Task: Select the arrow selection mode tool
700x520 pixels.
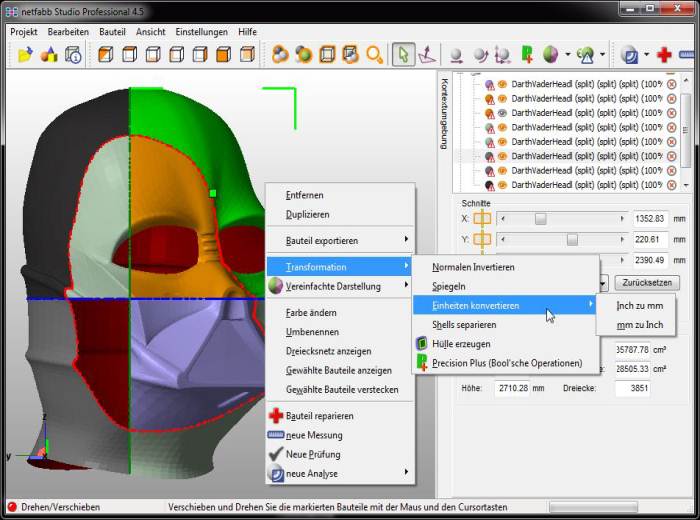Action: 403,55
